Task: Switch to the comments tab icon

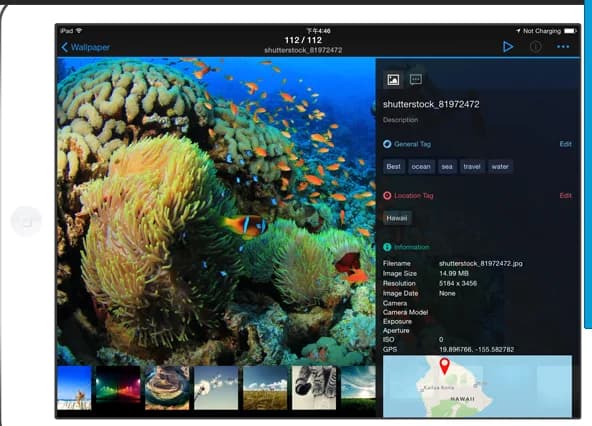Action: coord(416,79)
